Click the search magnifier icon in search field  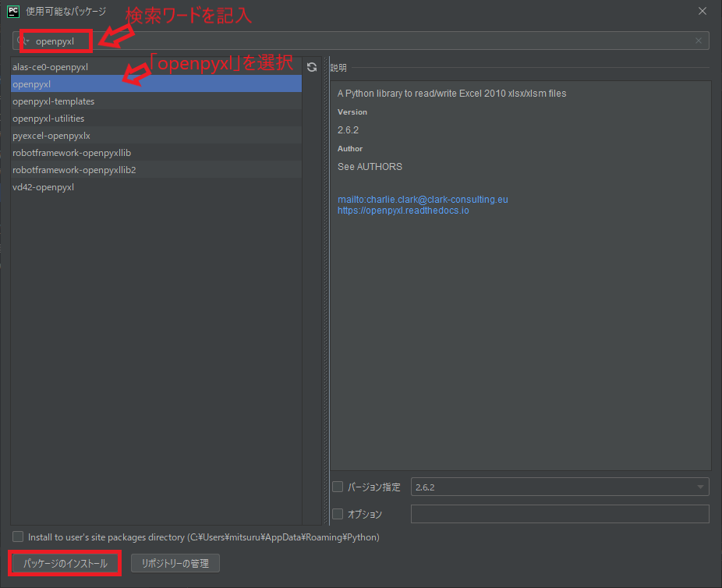pos(21,41)
